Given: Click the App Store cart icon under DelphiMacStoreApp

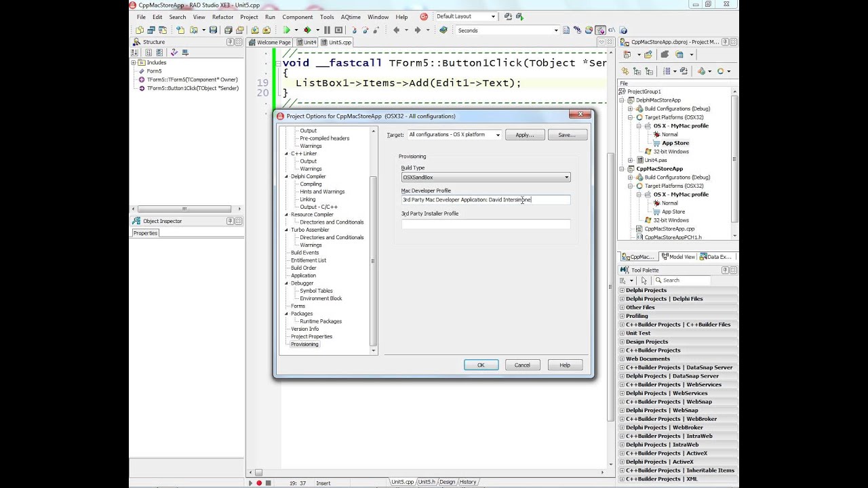Looking at the screenshot, I should [656, 143].
